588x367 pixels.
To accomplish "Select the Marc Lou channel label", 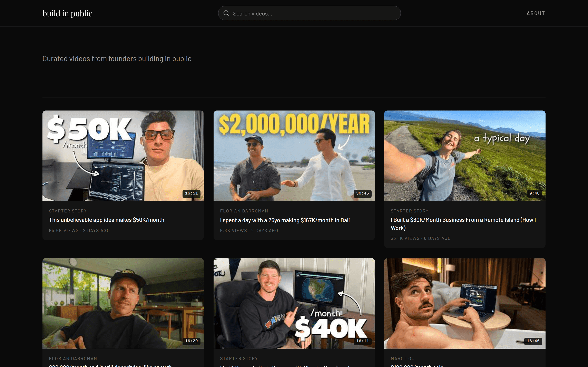I will click(403, 358).
